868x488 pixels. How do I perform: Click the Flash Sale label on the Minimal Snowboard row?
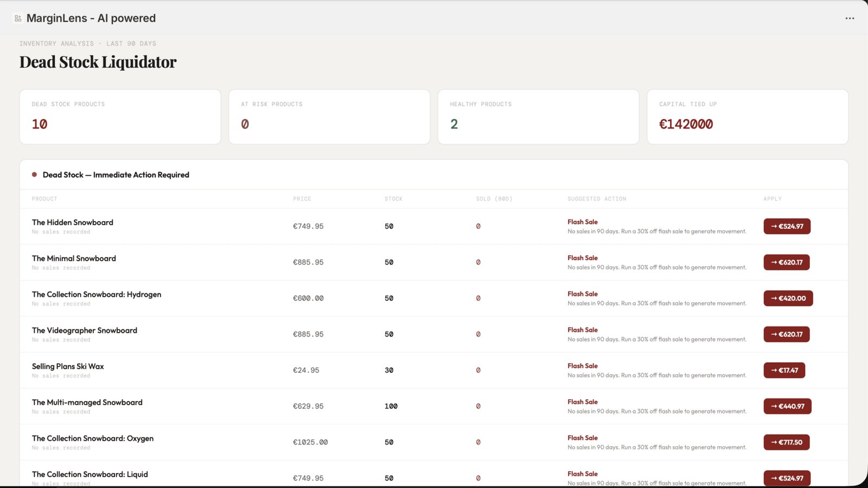coord(583,258)
